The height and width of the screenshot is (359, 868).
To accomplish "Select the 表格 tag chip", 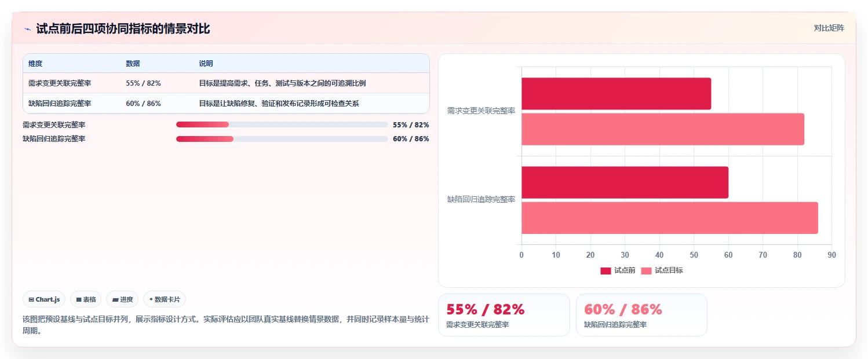I will [x=86, y=299].
